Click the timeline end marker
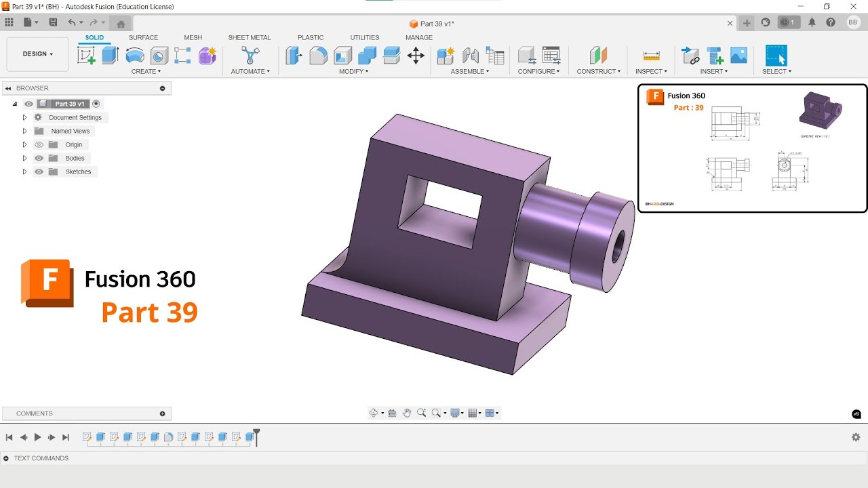Viewport: 868px width, 488px height. click(257, 436)
